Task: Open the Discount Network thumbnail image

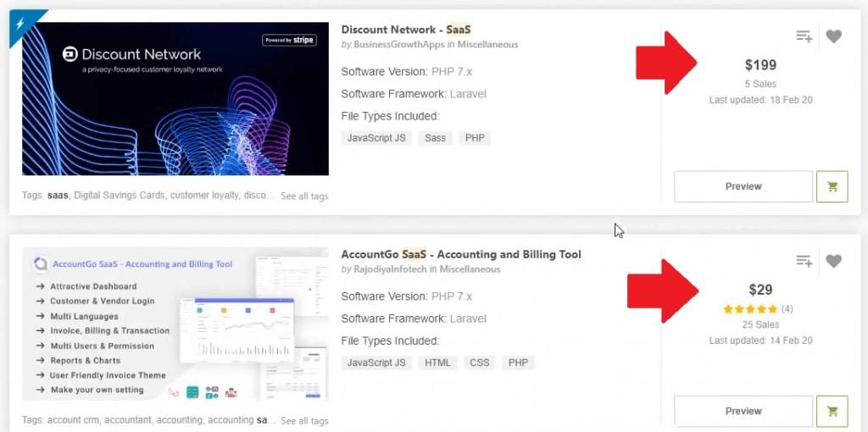Action: [x=175, y=99]
